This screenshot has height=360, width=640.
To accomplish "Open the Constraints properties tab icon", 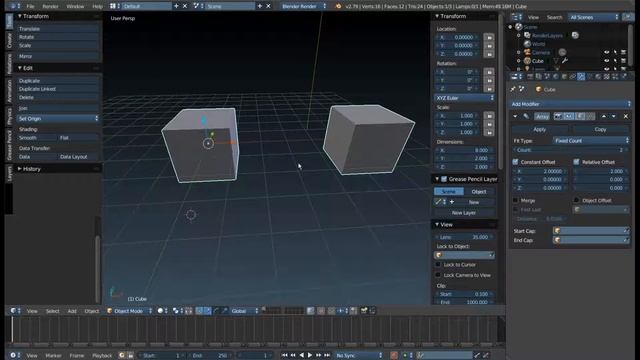I will coord(573,76).
